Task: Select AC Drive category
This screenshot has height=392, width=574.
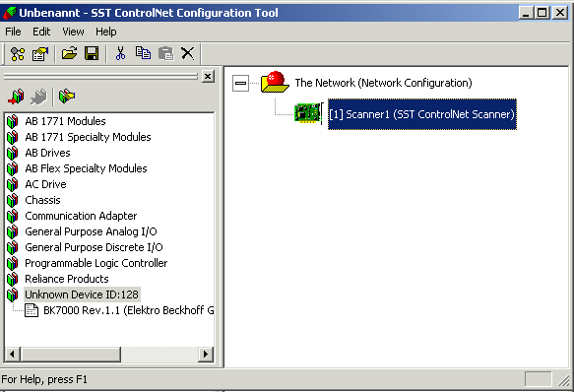Action: (45, 184)
